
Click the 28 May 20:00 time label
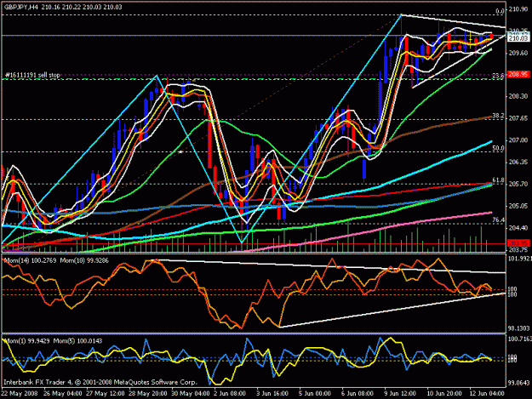coord(148,393)
